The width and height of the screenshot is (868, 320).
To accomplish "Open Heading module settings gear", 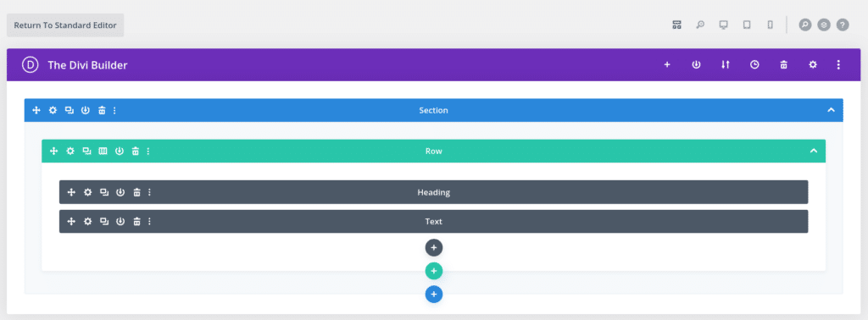I will point(88,192).
